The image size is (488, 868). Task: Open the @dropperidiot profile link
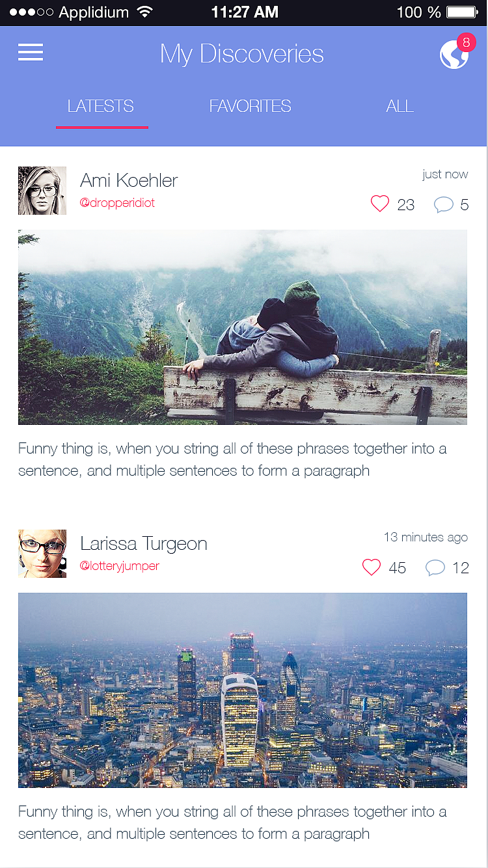point(117,203)
